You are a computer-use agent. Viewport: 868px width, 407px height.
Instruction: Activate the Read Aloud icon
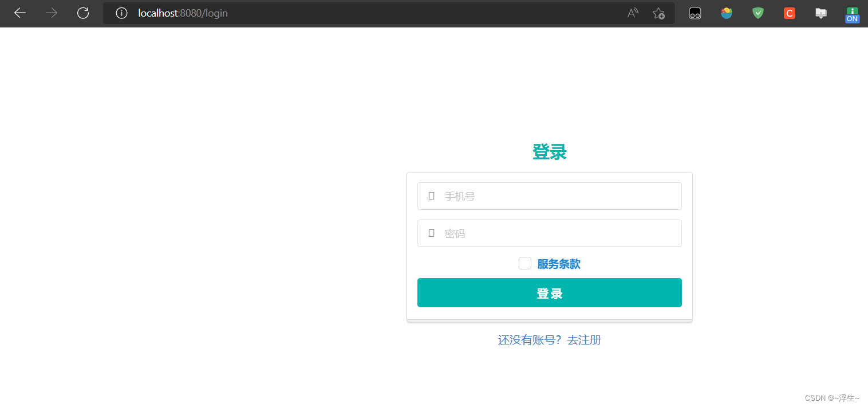click(x=633, y=13)
